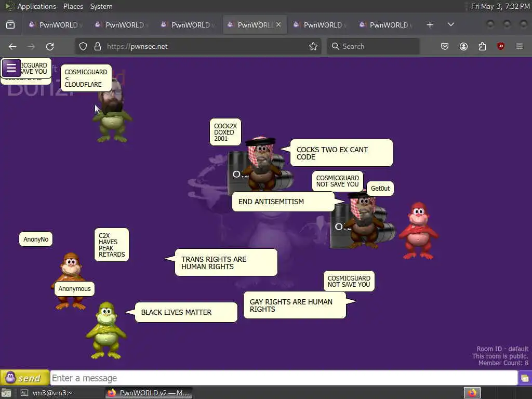Click the Enter a message field
The image size is (532, 399).
pyautogui.click(x=284, y=378)
